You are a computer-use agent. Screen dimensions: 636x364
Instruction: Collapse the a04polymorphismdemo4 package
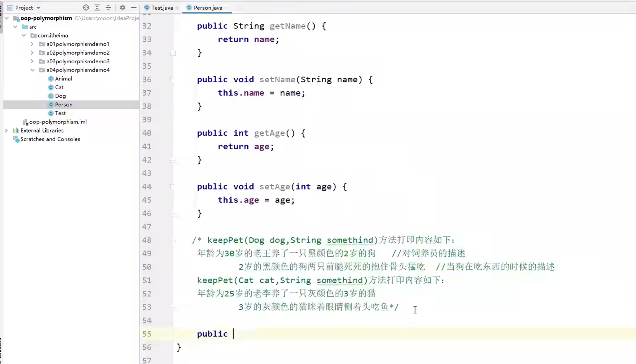(32, 70)
